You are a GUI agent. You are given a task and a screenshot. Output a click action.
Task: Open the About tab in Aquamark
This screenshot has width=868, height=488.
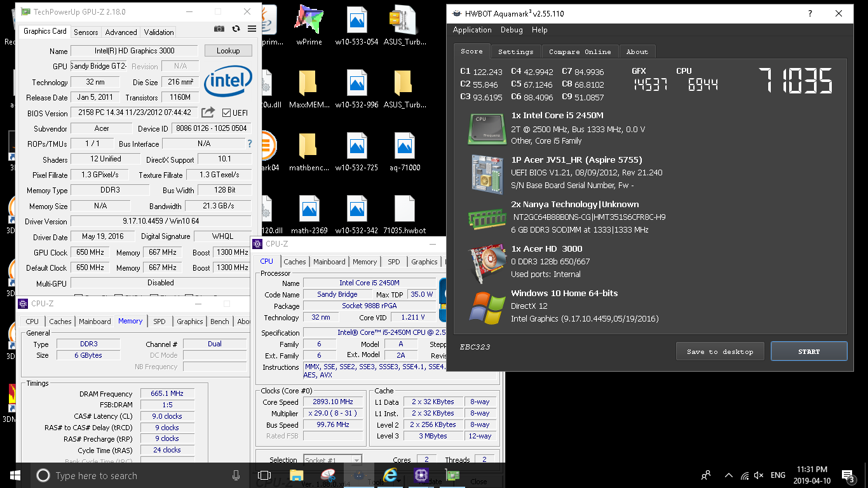pos(637,52)
